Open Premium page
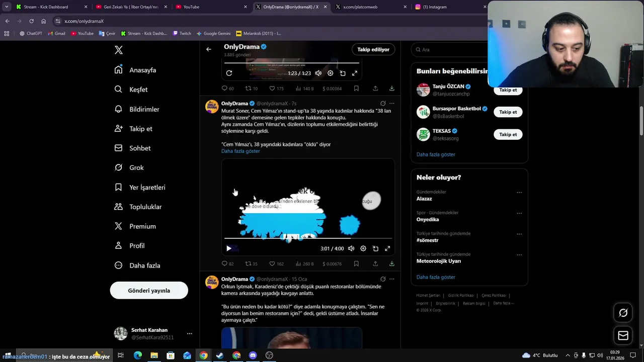 pos(135,226)
